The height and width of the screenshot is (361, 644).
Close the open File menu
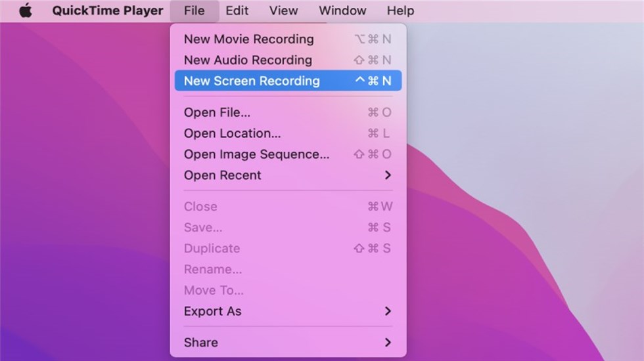(195, 11)
